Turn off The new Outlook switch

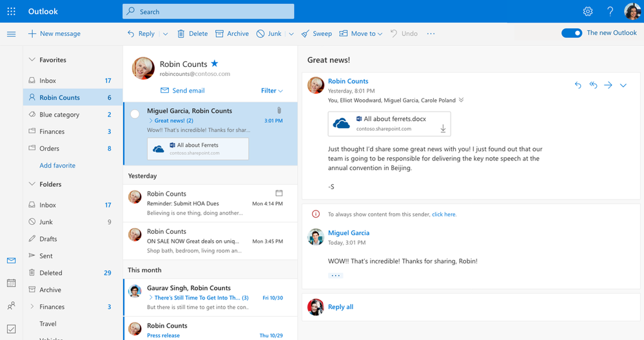point(572,33)
